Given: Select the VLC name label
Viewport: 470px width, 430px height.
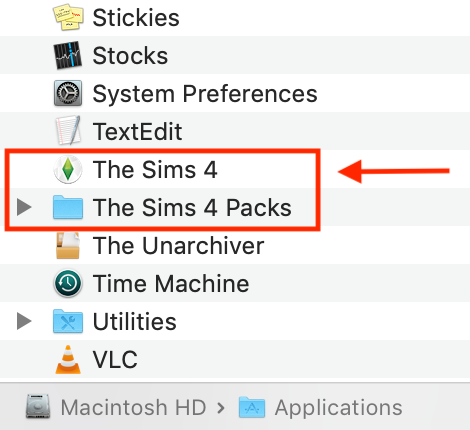Looking at the screenshot, I should click(x=115, y=360).
